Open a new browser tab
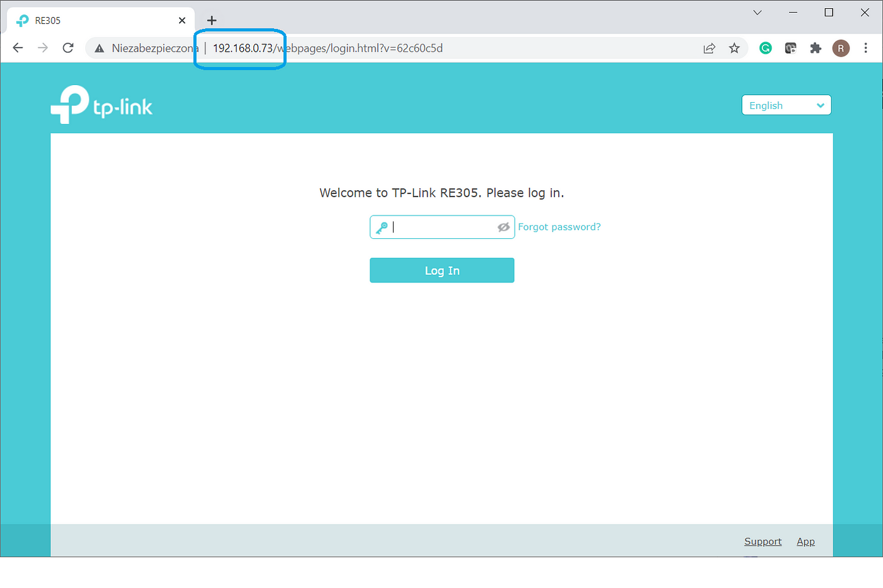The width and height of the screenshot is (883, 588). [x=212, y=20]
